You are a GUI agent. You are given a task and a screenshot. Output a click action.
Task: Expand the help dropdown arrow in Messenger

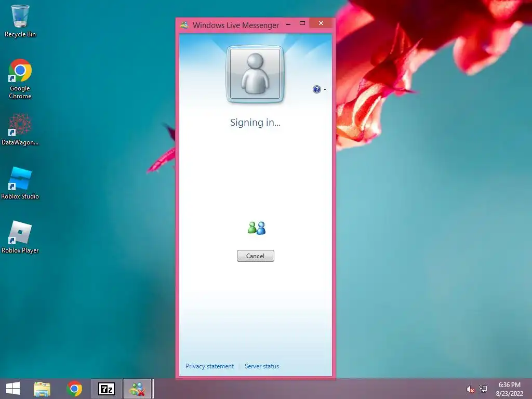[325, 89]
